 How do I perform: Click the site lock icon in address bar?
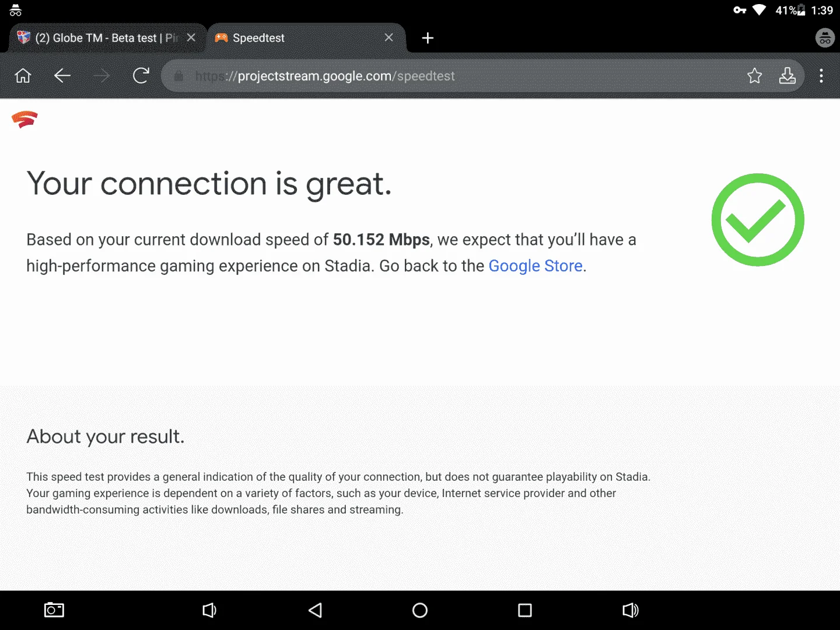click(179, 76)
